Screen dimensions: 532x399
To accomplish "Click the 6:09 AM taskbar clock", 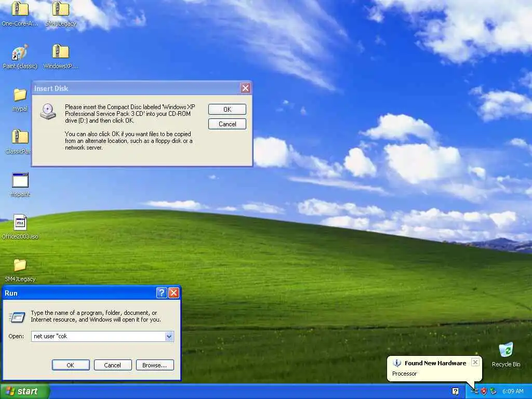I will pyautogui.click(x=513, y=391).
